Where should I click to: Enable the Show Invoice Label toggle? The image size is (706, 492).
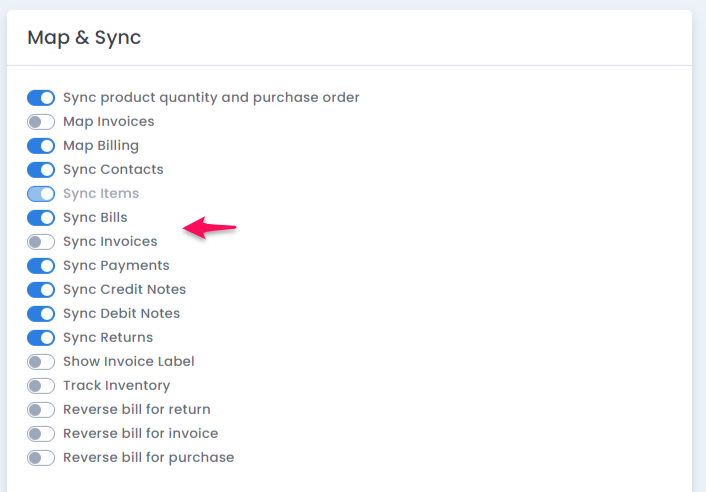tap(41, 362)
